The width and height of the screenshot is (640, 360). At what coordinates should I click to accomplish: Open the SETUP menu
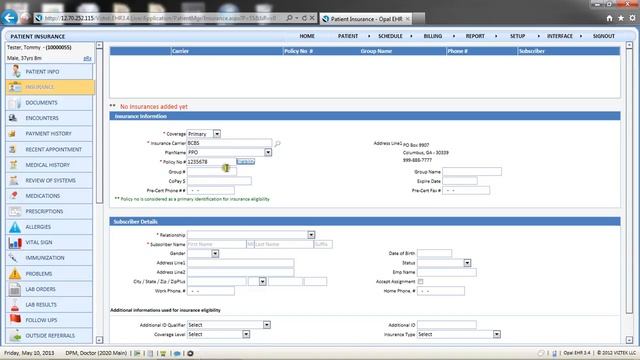point(518,36)
